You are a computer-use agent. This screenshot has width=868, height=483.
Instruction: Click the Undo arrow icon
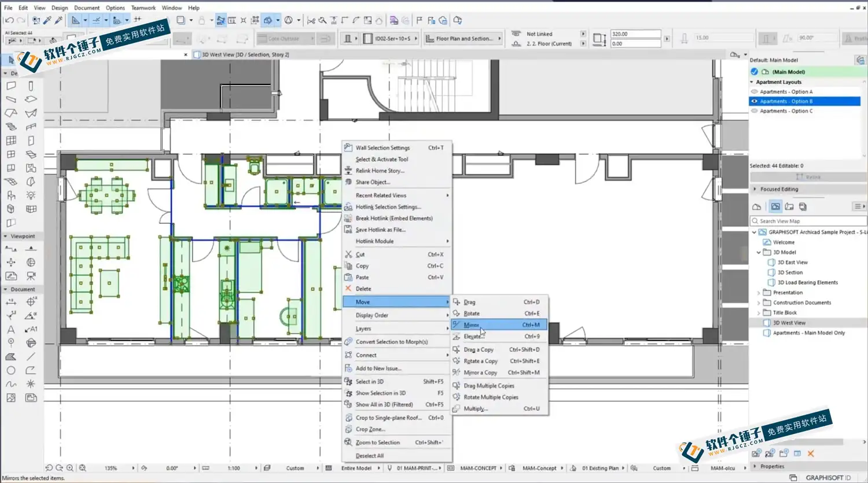9,20
